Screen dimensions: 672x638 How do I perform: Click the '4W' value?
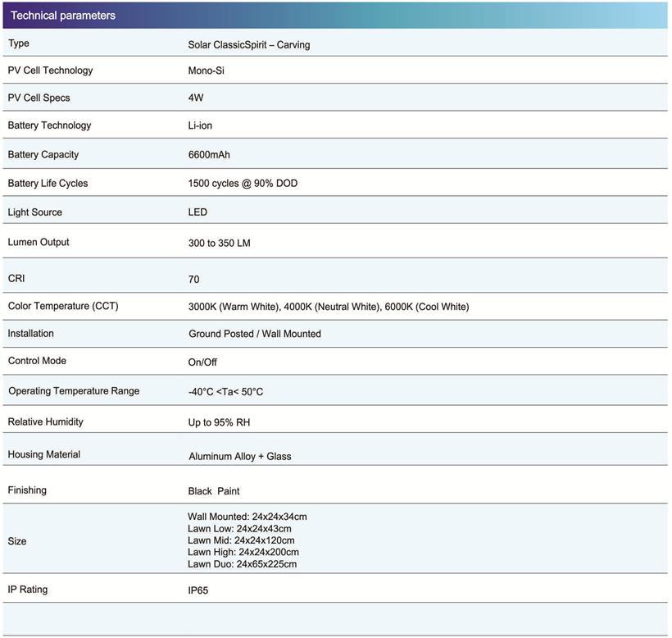coord(196,98)
